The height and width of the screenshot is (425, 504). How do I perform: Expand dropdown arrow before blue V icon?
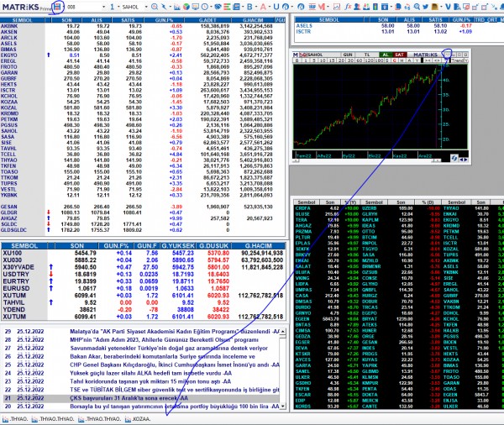click(441, 7)
